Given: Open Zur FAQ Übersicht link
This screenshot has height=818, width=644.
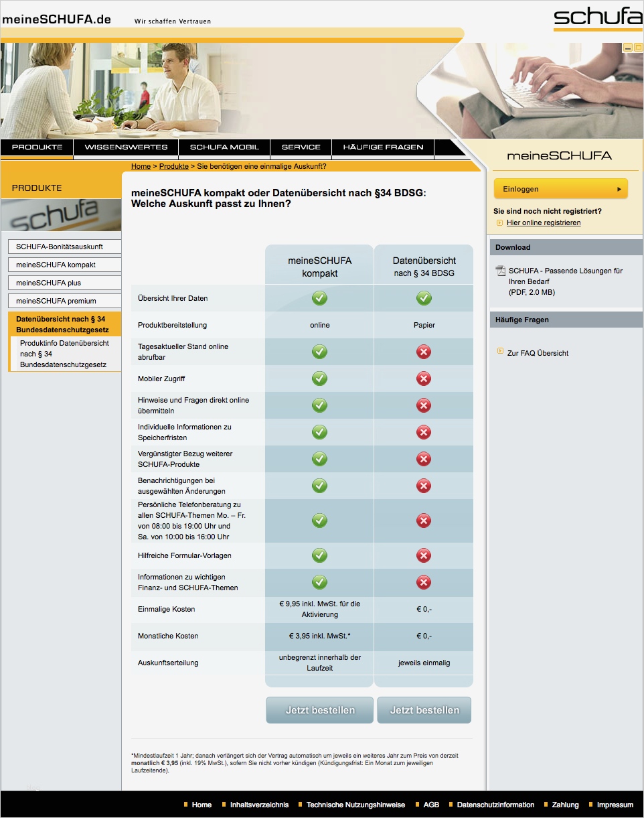Looking at the screenshot, I should click(x=538, y=353).
